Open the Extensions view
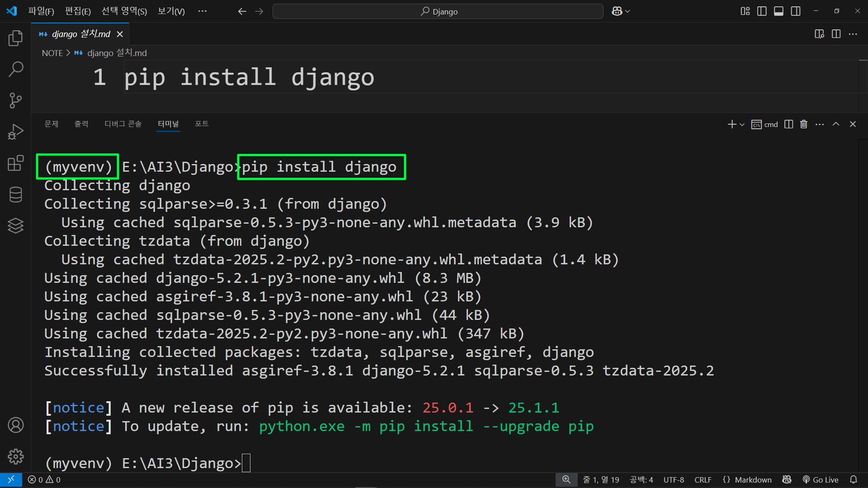Viewport: 868px width, 488px height. (15, 163)
